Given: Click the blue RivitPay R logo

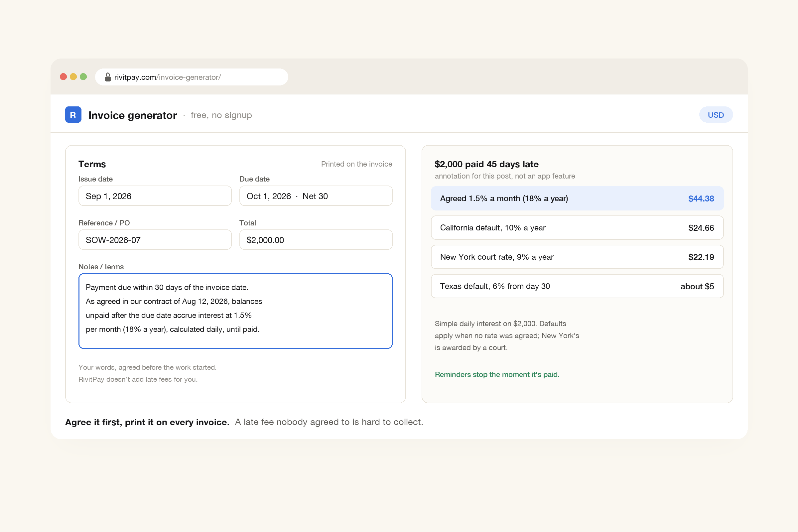Looking at the screenshot, I should pos(73,115).
